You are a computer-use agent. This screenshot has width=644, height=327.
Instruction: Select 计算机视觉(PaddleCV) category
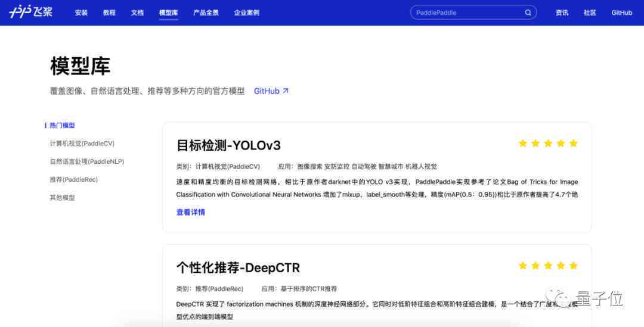(x=82, y=144)
